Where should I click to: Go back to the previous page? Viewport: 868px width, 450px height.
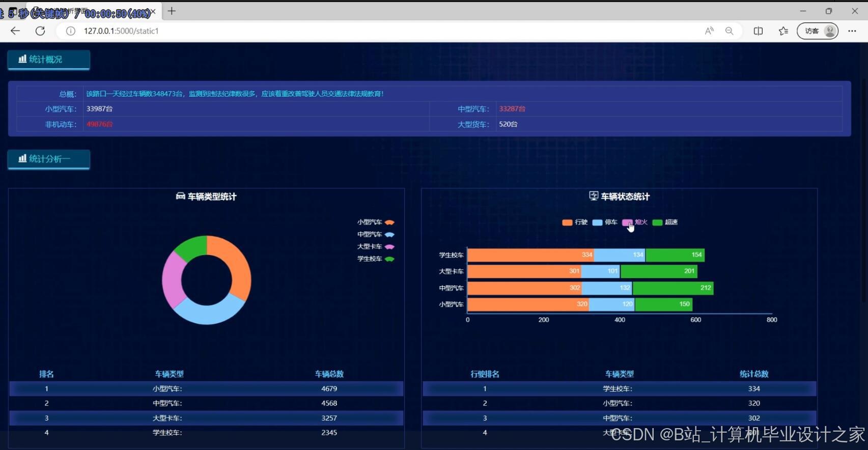coord(15,31)
